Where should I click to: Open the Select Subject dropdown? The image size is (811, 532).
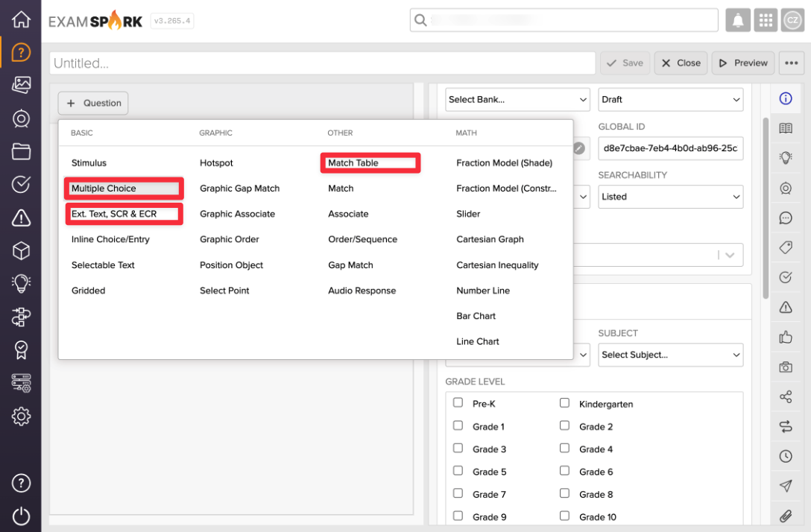(670, 355)
